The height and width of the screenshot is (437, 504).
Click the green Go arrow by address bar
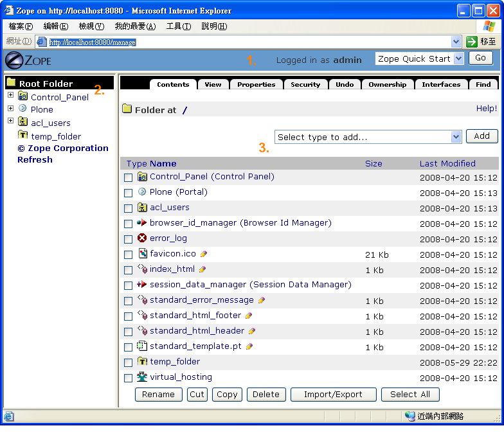coord(472,42)
